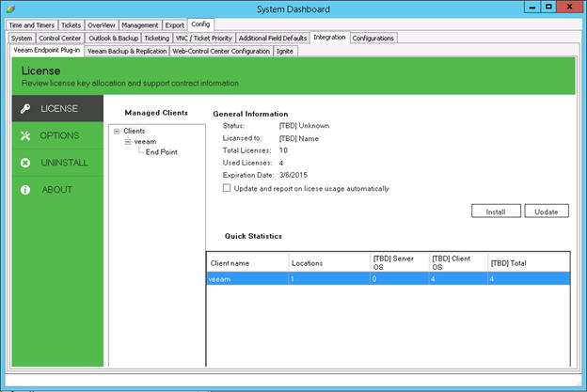Open the Ticketing tab

(155, 38)
